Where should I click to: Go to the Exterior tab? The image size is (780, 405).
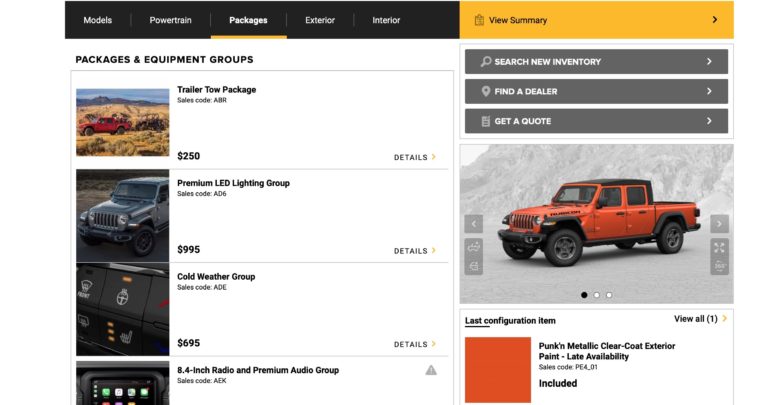[x=320, y=20]
